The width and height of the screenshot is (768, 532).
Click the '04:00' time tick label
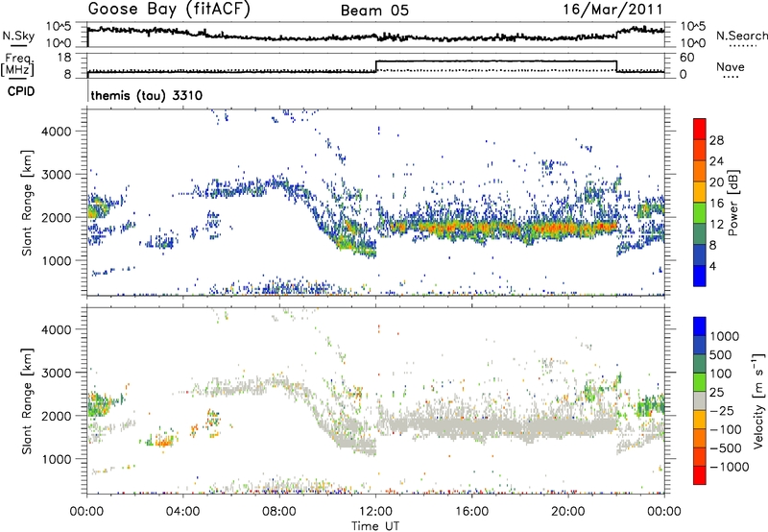(x=183, y=512)
